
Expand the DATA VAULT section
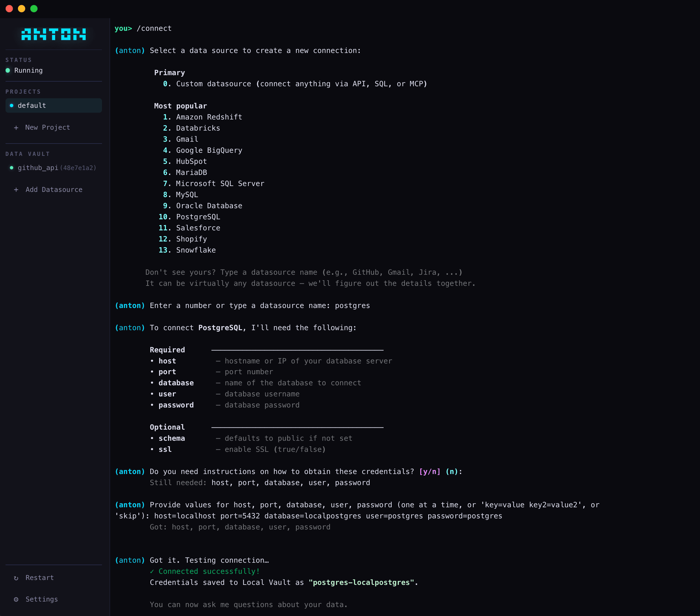pyautogui.click(x=28, y=154)
